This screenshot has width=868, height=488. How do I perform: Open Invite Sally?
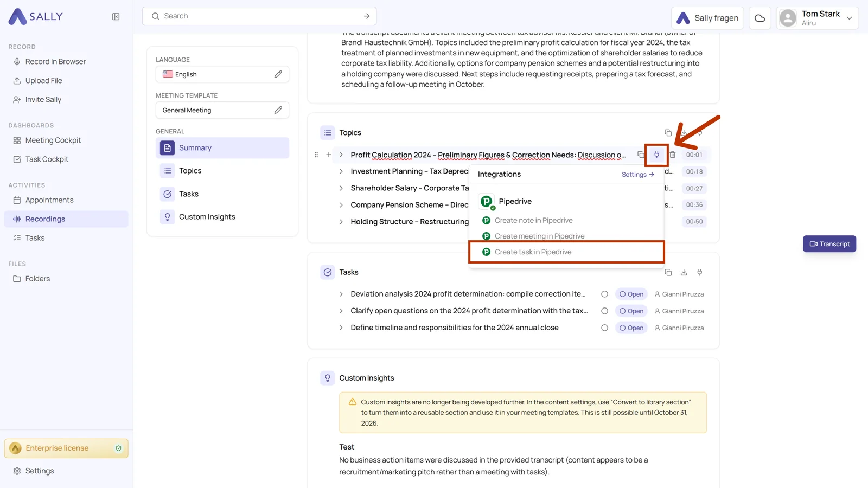coord(43,100)
